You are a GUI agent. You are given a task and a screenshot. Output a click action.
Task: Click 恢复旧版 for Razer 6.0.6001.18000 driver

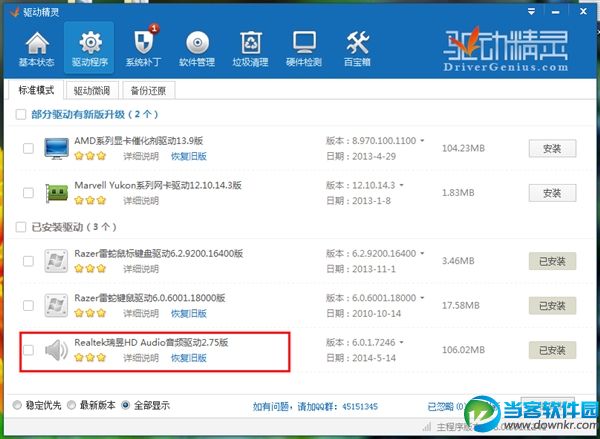point(189,313)
